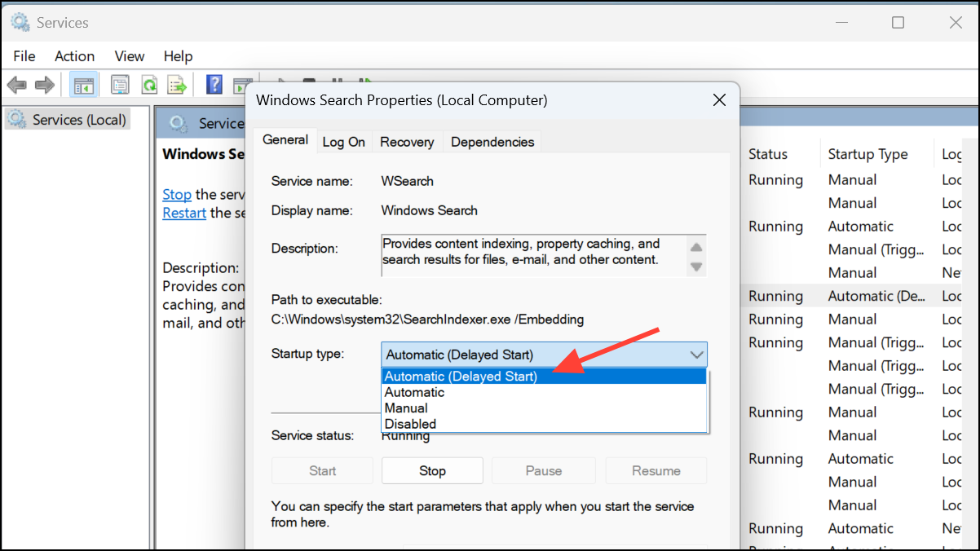Open the Action menu
The height and width of the screenshot is (551, 980).
click(74, 55)
